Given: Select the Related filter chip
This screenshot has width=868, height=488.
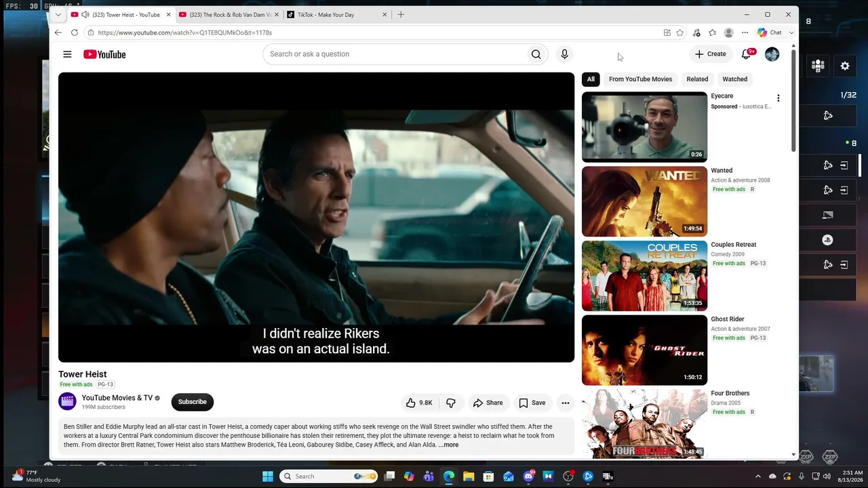Looking at the screenshot, I should (697, 79).
